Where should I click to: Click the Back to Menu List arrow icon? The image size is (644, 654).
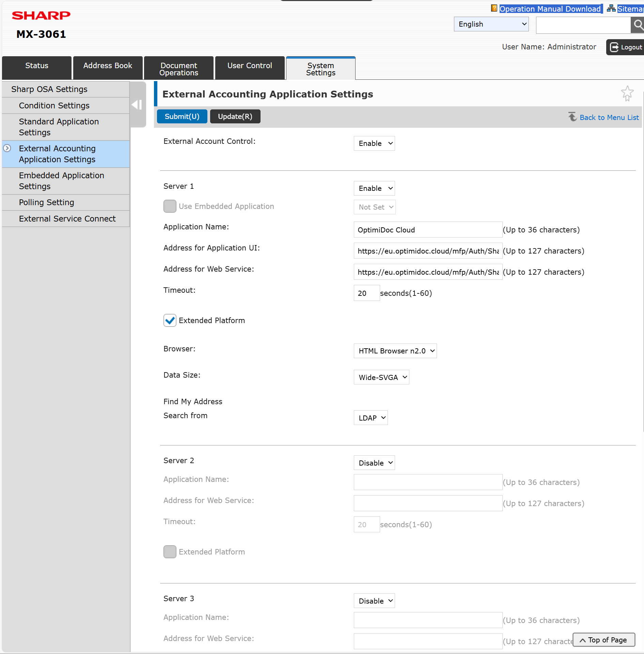[x=572, y=117]
